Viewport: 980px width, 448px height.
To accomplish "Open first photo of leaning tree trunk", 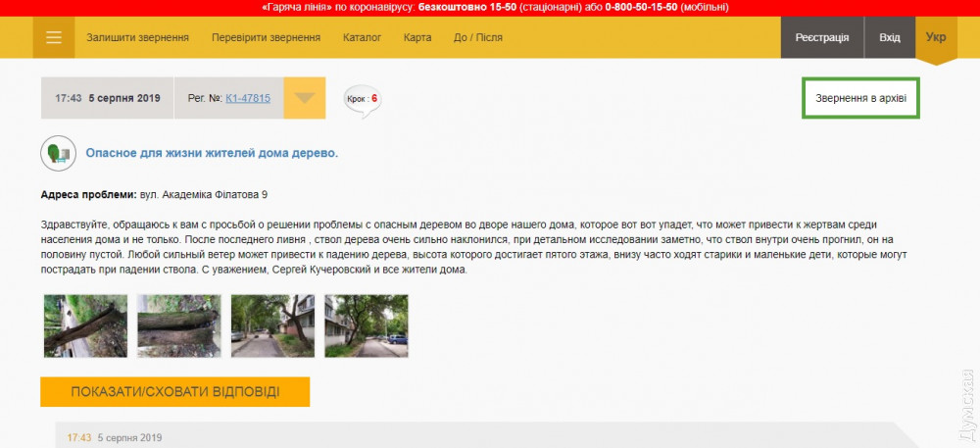I will (85, 325).
